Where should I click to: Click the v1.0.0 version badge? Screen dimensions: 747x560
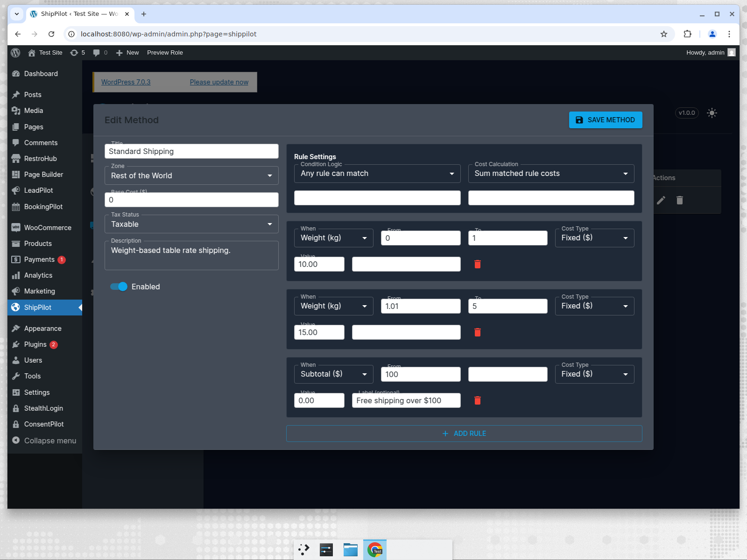click(687, 113)
